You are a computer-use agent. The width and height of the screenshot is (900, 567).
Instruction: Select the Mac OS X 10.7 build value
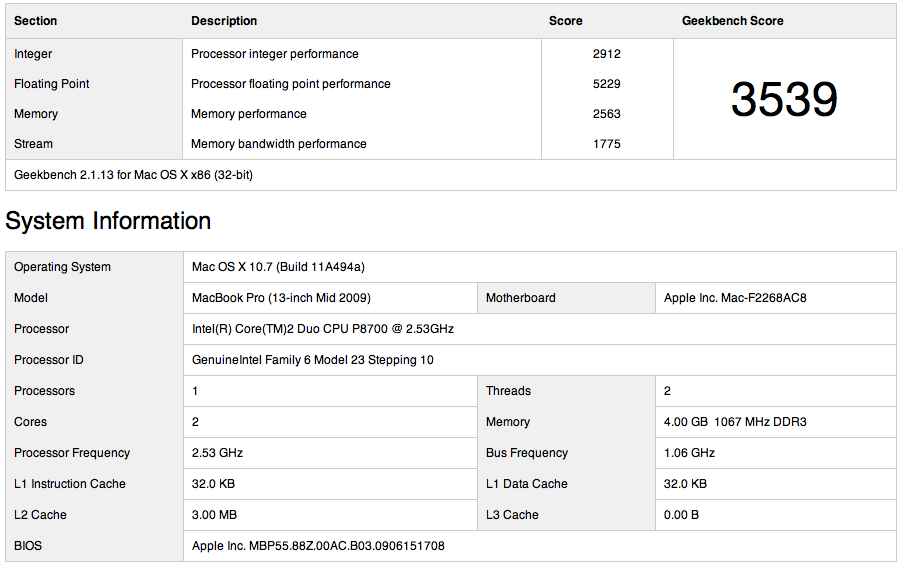click(278, 267)
